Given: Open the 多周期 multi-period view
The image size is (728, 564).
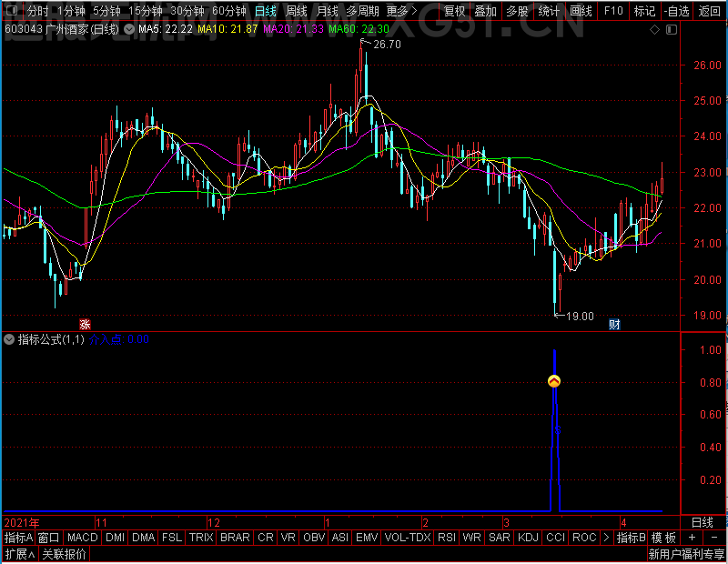Looking at the screenshot, I should pos(362,11).
